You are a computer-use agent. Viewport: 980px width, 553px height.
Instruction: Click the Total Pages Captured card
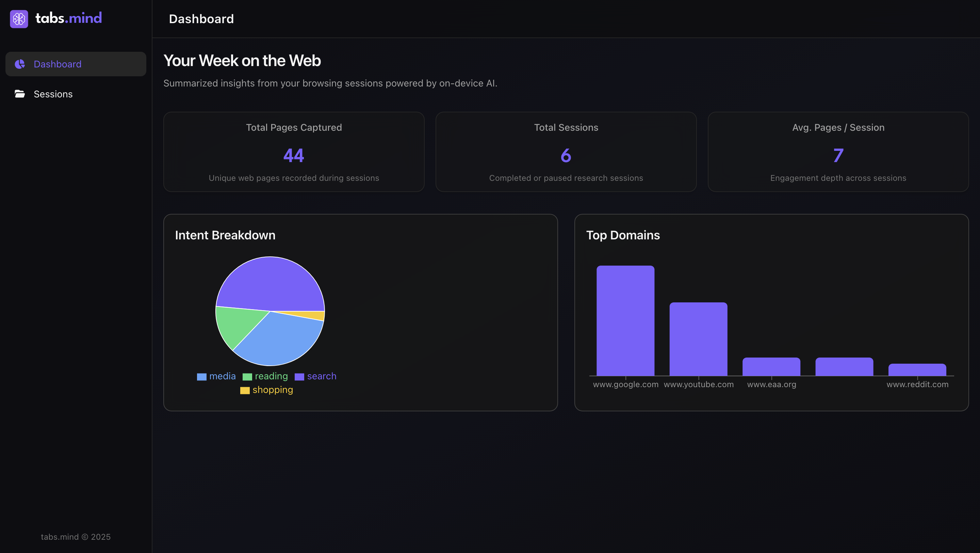pos(294,152)
